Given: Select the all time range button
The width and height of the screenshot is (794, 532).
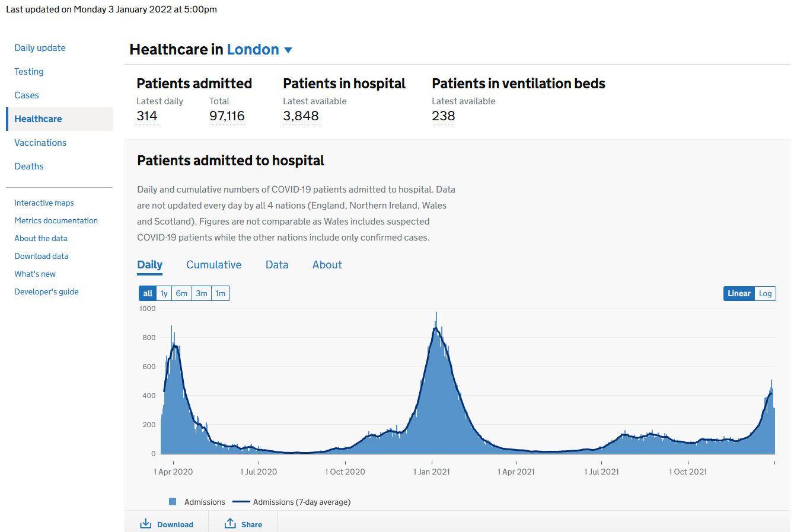Looking at the screenshot, I should pyautogui.click(x=148, y=293).
